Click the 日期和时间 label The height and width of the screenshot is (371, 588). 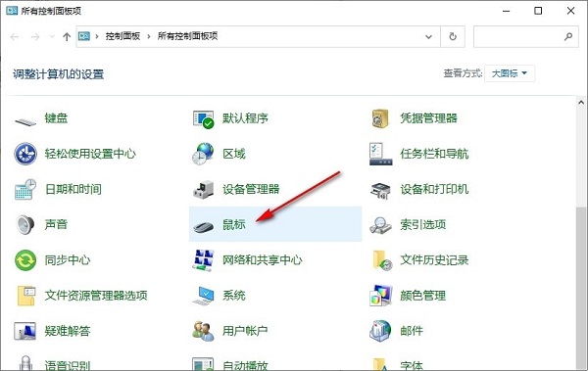coord(73,189)
